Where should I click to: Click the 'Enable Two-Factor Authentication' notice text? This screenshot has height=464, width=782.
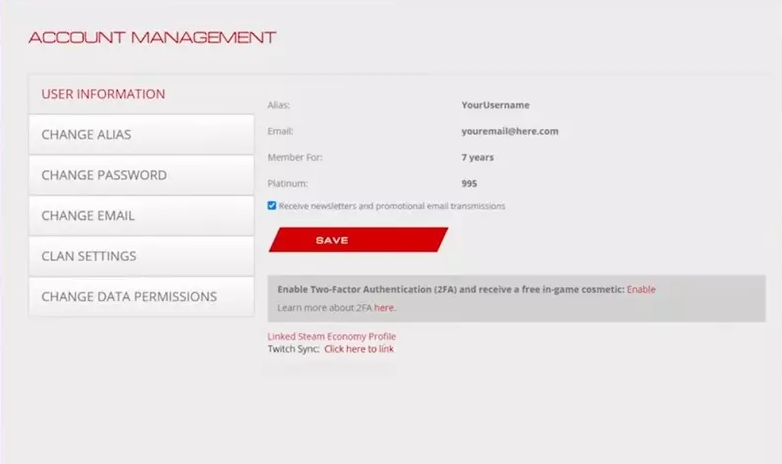(x=451, y=289)
